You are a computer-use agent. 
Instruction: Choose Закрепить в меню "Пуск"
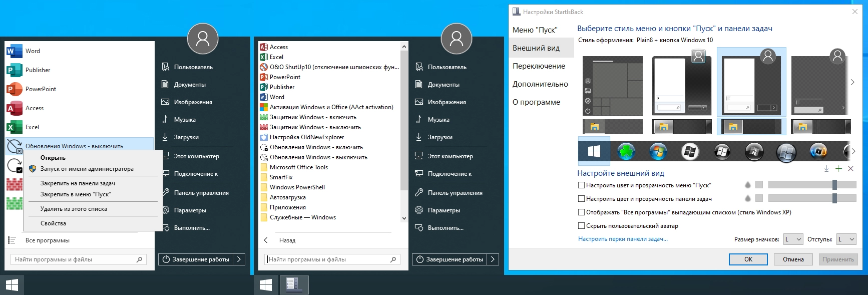coord(76,194)
